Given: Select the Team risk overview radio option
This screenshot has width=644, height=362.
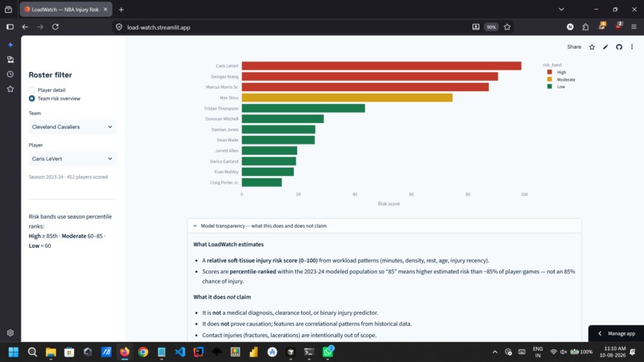Looking at the screenshot, I should (32, 98).
